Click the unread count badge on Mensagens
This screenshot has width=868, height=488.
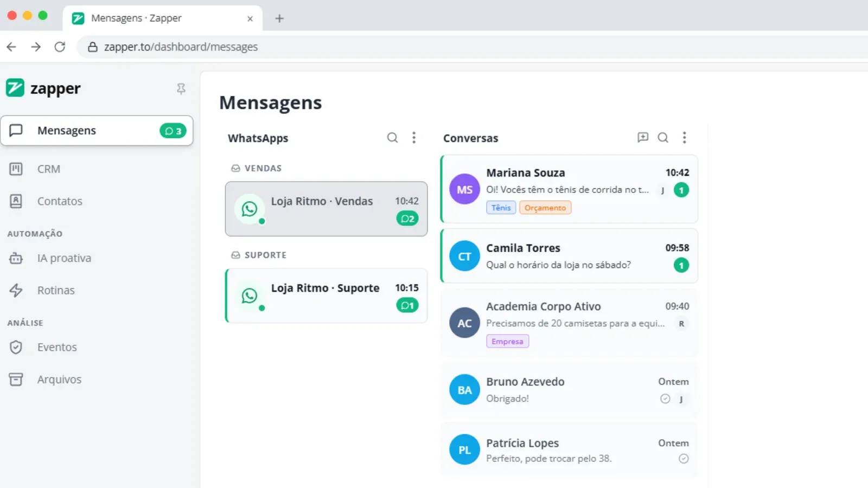click(x=173, y=131)
